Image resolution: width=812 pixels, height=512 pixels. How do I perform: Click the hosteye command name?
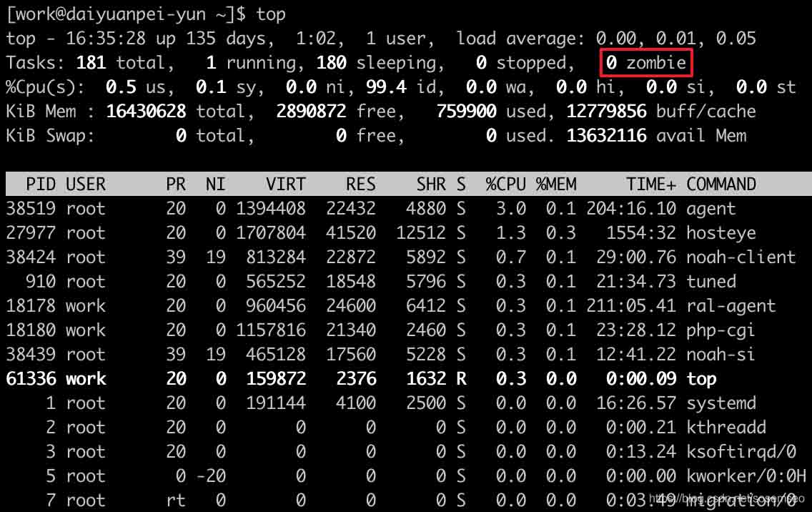721,233
